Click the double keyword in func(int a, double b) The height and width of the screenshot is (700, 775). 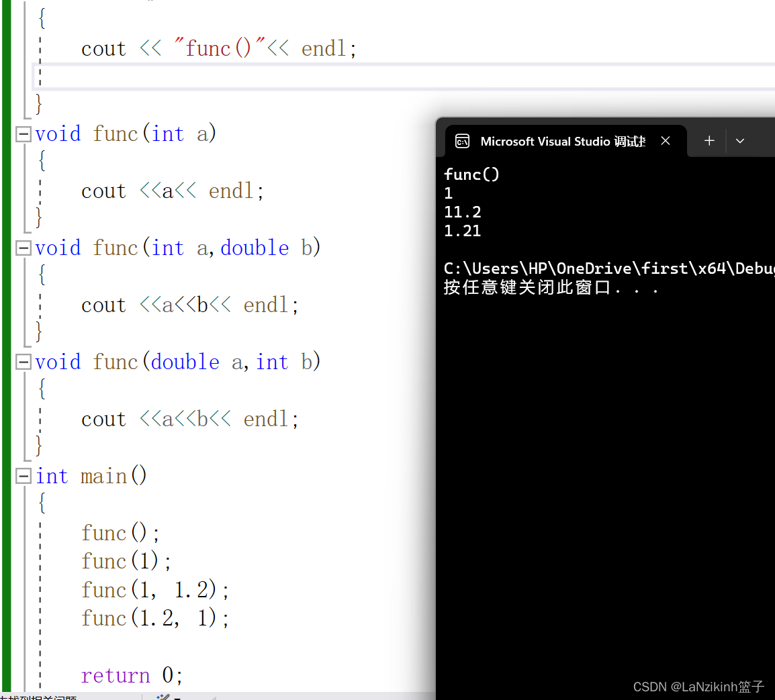pyautogui.click(x=255, y=248)
